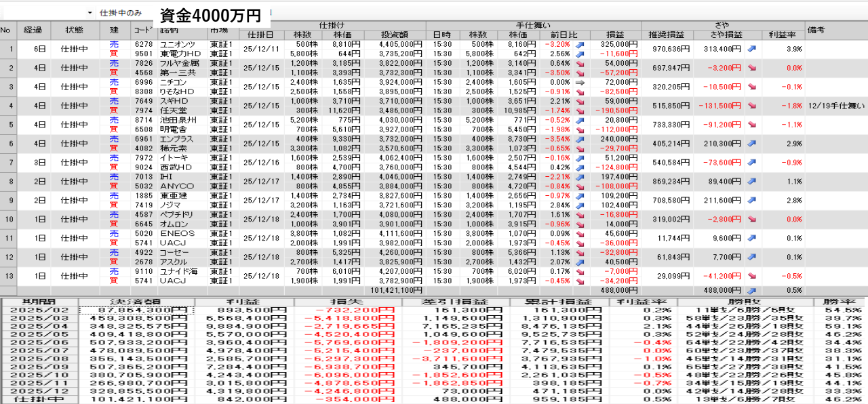Open the filter dropdown beside 仕掛中のみ
868x404 pixels.
(90, 13)
